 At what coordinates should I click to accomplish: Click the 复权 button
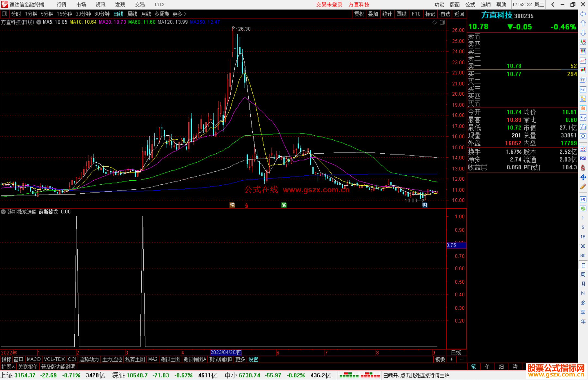pos(359,14)
